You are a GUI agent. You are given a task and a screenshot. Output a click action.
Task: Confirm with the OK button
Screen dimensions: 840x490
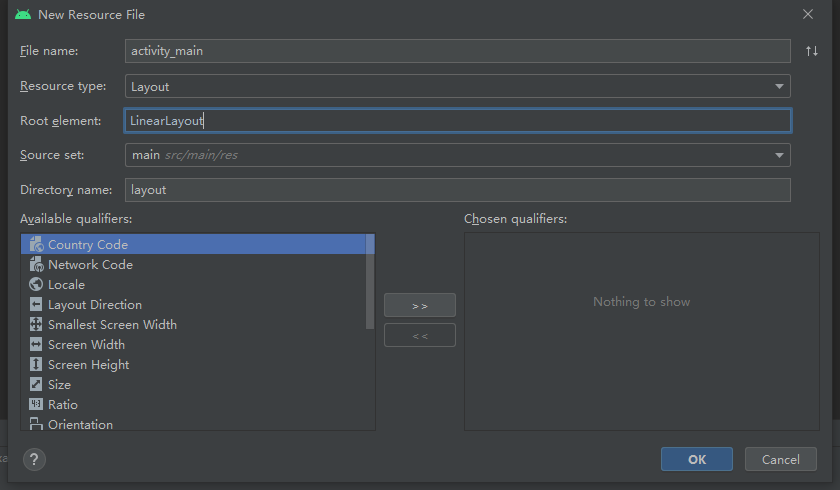click(x=696, y=459)
